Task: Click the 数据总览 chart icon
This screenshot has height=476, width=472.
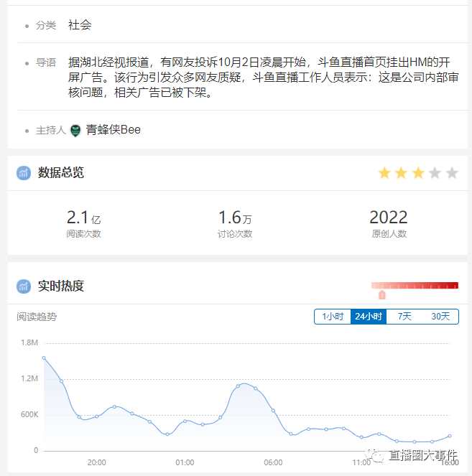Action: tap(24, 173)
